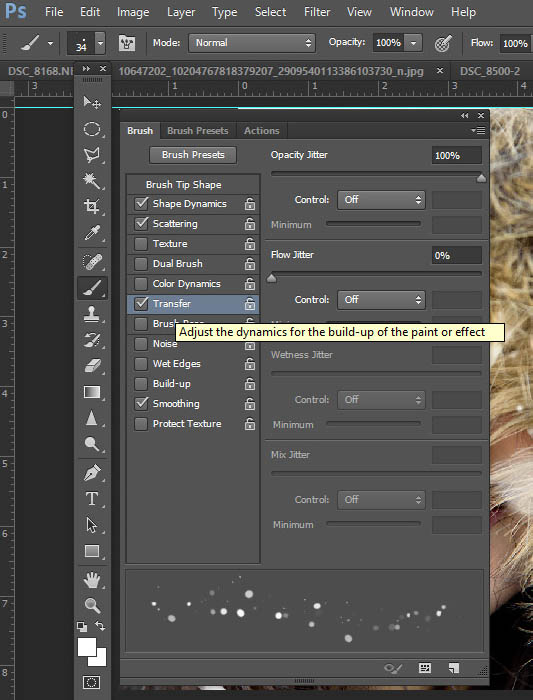Select the Eyedropper tool
Viewport: 533px width, 700px height.
[92, 233]
